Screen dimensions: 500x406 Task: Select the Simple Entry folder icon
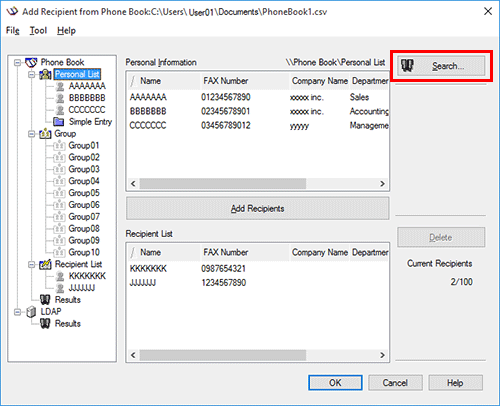pos(59,122)
